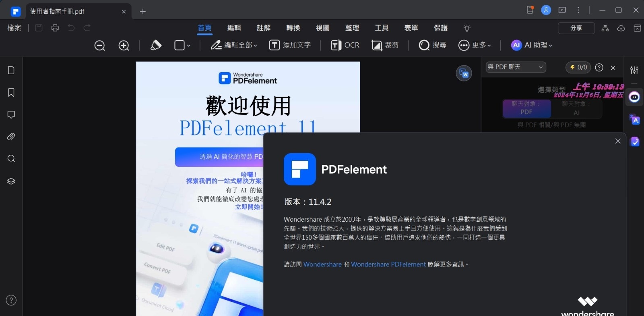Click the 透過 AI 簡化的智慧 PDF banner button
The height and width of the screenshot is (316, 644).
(x=219, y=157)
